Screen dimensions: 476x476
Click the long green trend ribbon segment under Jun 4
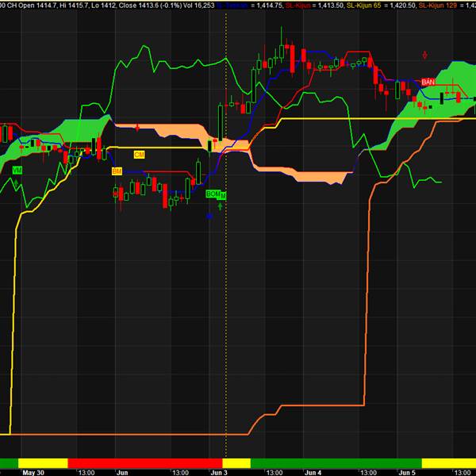point(336,463)
